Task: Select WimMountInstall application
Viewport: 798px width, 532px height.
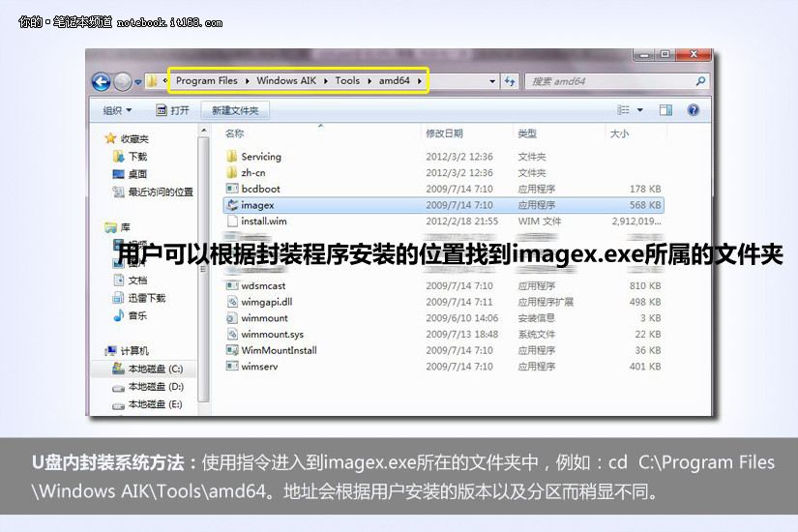Action: (x=279, y=350)
